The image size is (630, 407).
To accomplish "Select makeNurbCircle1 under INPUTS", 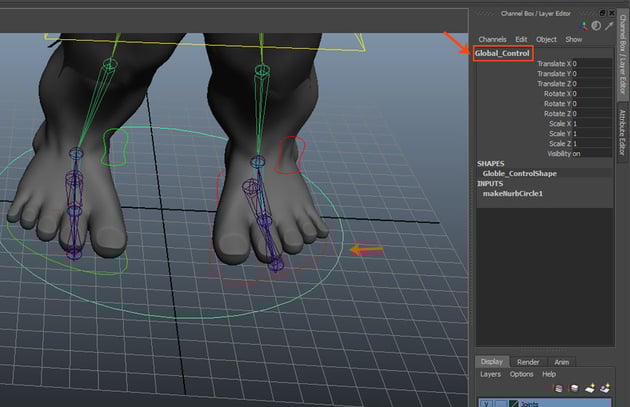I will (512, 193).
